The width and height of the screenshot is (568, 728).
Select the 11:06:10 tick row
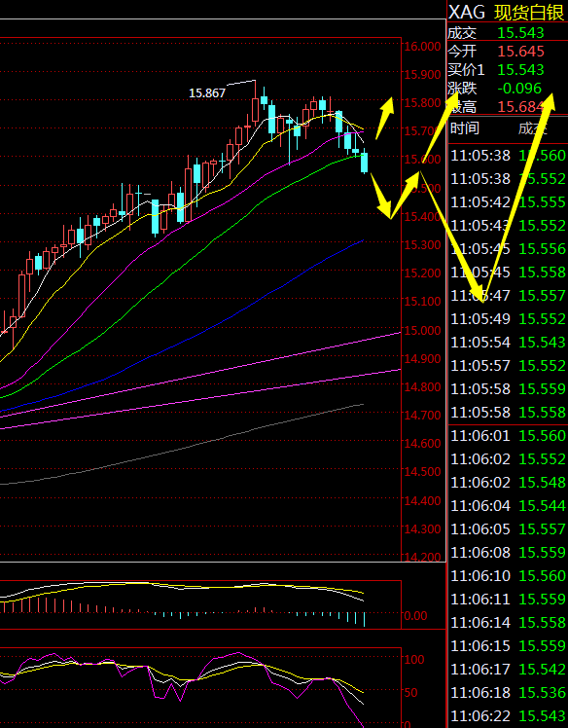508,576
